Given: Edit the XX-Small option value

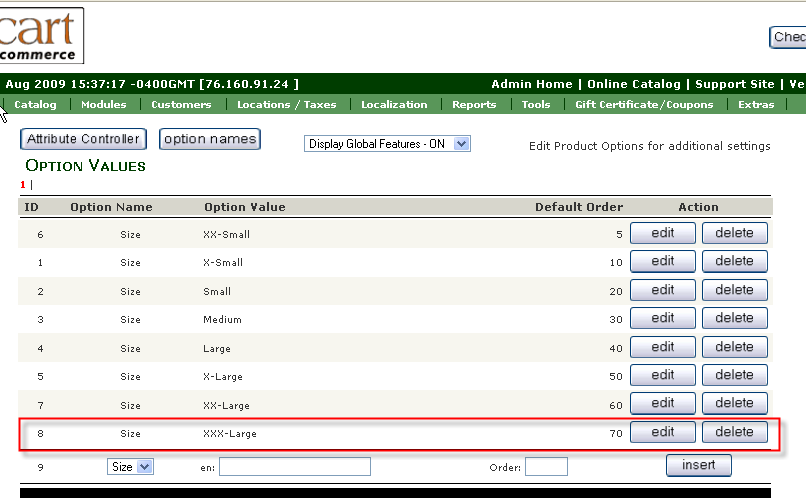Looking at the screenshot, I should [x=662, y=233].
